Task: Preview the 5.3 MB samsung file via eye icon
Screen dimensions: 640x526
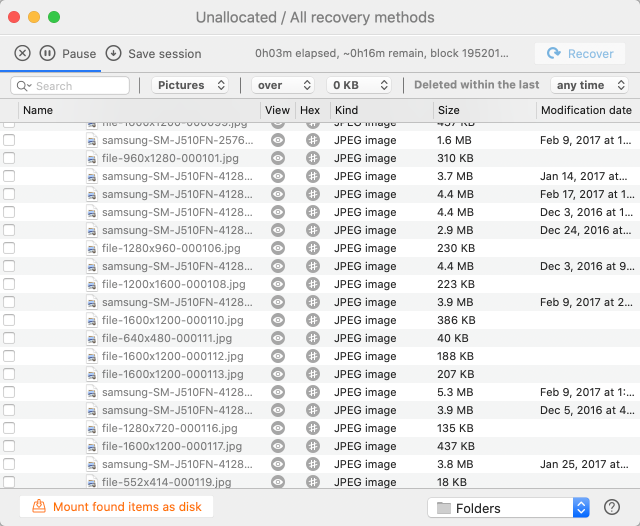Action: click(x=278, y=392)
